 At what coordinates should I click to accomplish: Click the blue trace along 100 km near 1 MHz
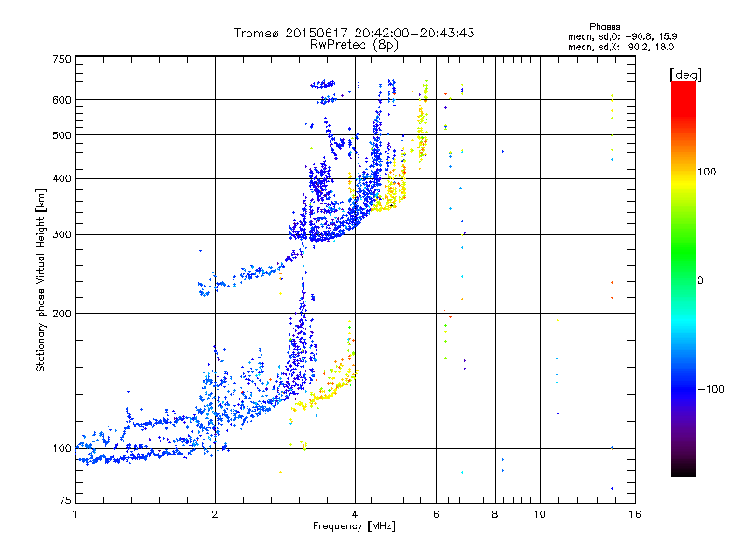pyautogui.click(x=134, y=456)
